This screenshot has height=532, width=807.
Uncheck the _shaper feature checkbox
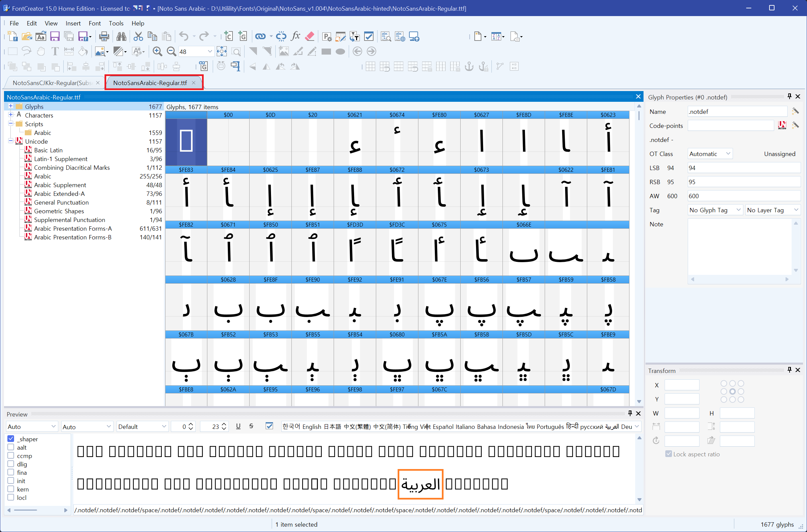pos(11,439)
